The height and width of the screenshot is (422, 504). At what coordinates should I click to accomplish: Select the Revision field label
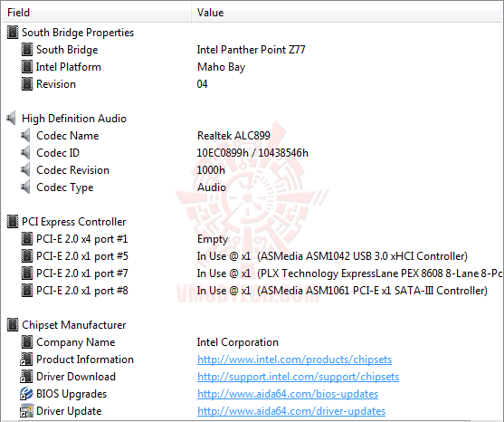[x=56, y=84]
